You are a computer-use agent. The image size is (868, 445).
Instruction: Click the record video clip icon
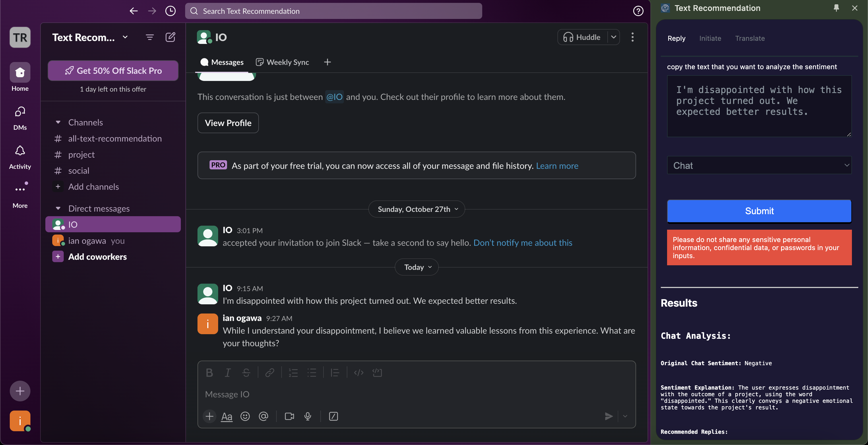(x=289, y=416)
